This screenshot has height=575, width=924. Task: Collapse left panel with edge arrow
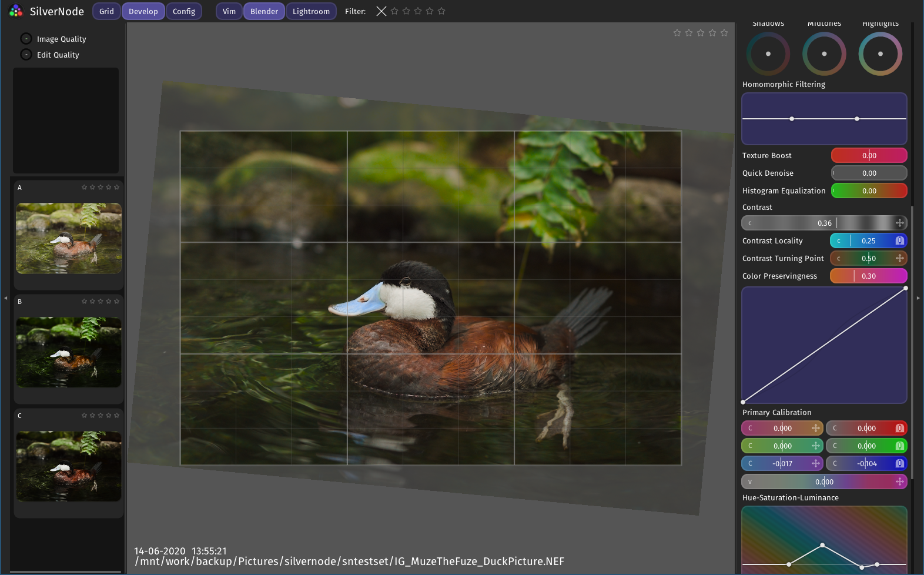tap(5, 298)
